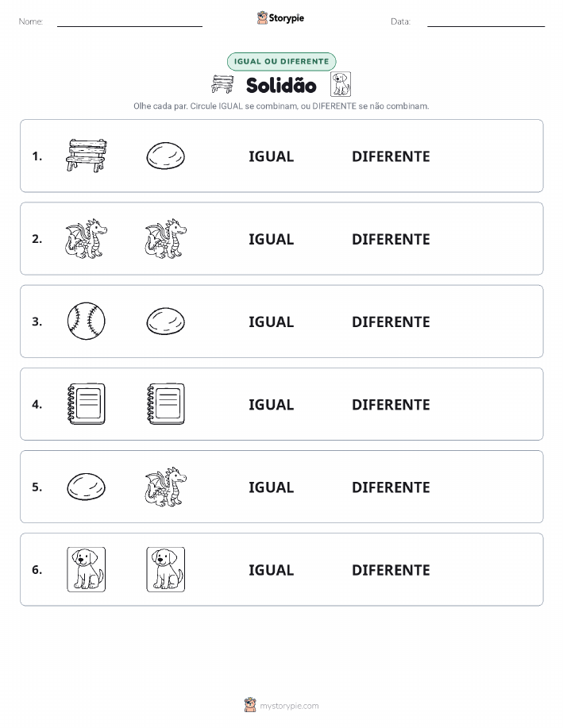
Task: Click the Storypie logo at the top
Action: 280,18
